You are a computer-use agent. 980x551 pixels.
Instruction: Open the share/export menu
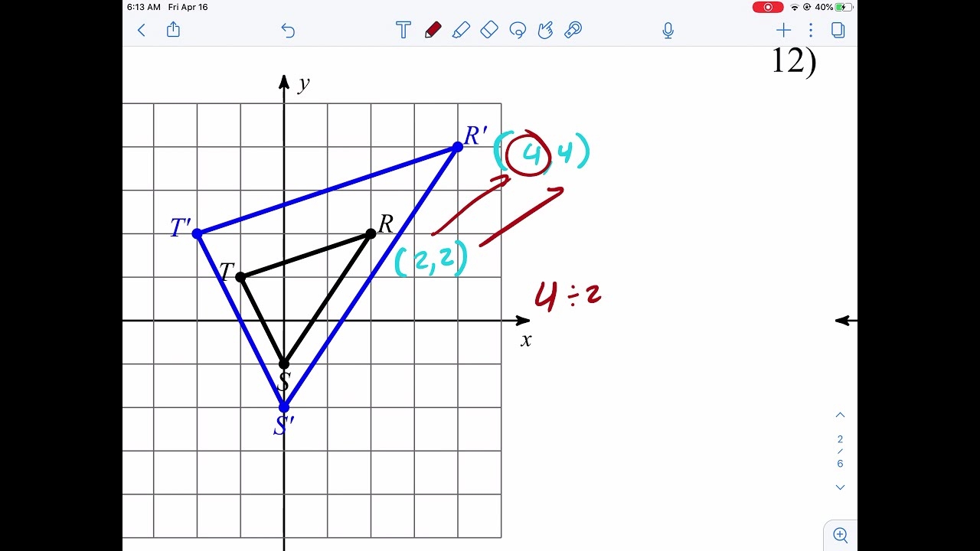click(x=173, y=30)
